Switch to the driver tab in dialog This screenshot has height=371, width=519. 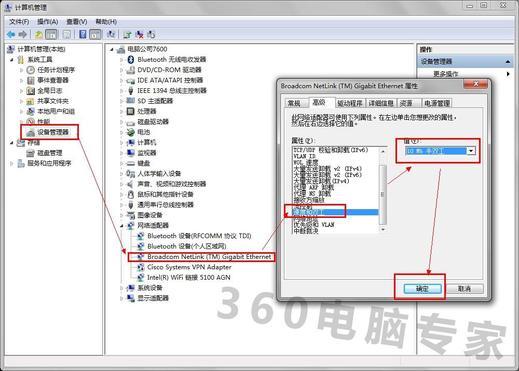(350, 103)
